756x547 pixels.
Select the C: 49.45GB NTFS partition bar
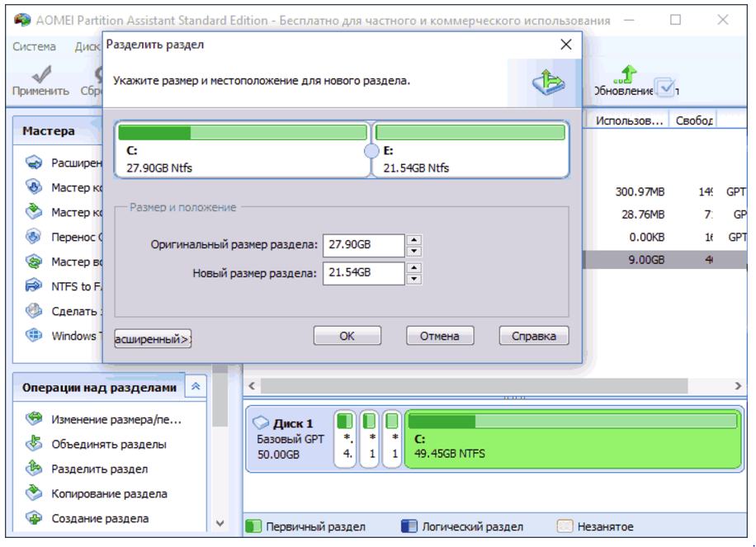[573, 439]
